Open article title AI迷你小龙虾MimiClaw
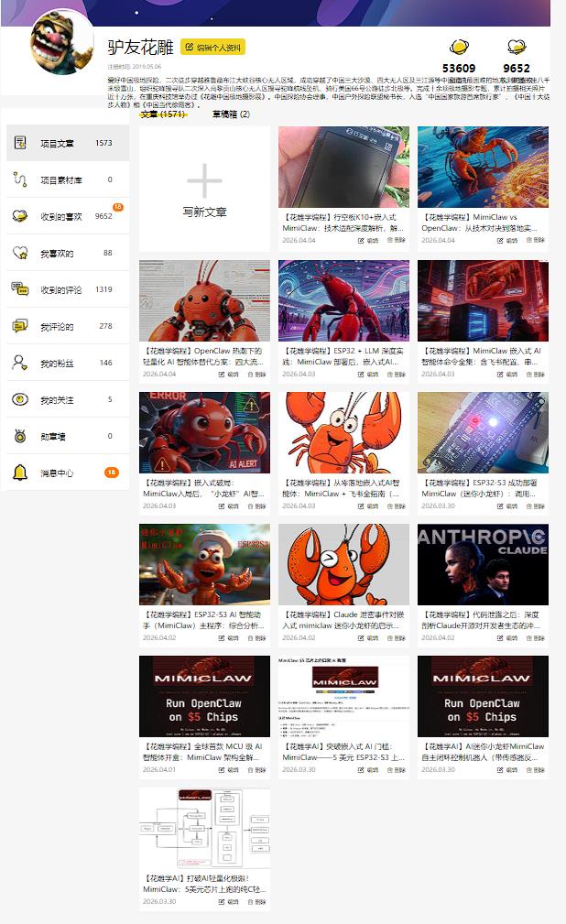Viewport: 566px width, 924px height. 483,752
